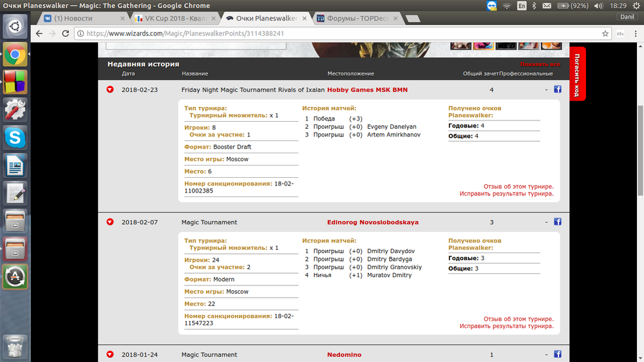The width and height of the screenshot is (644, 362).
Task: Click the Показать все link
Action: tap(540, 64)
